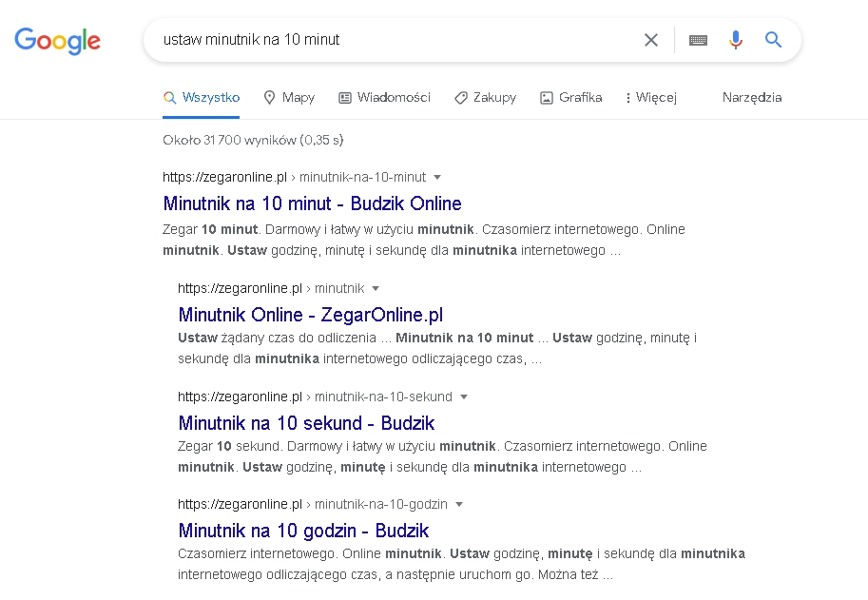Expand the arrow next to Minutnik Online result URL
This screenshot has width=868, height=600.
pyautogui.click(x=375, y=288)
